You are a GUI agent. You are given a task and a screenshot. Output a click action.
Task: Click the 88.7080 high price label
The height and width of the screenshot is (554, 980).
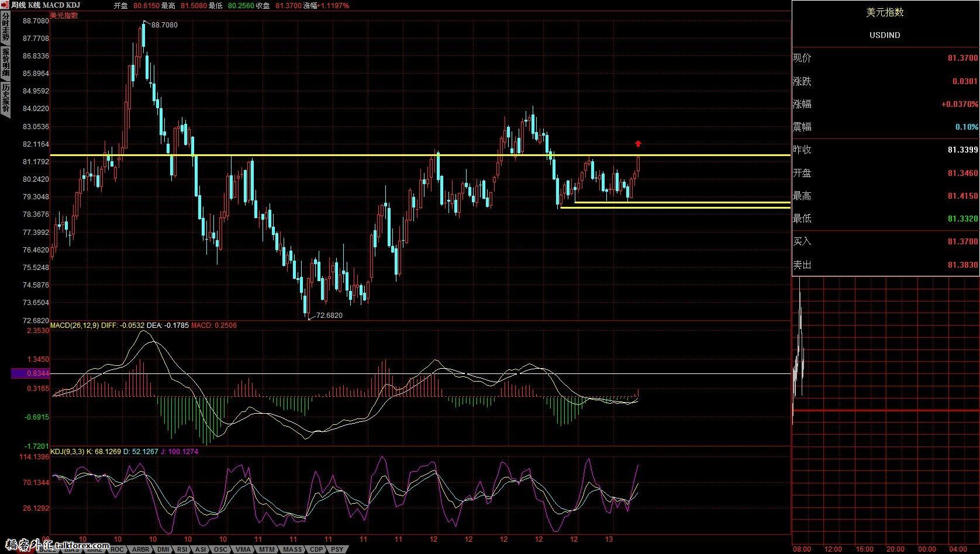pyautogui.click(x=164, y=25)
